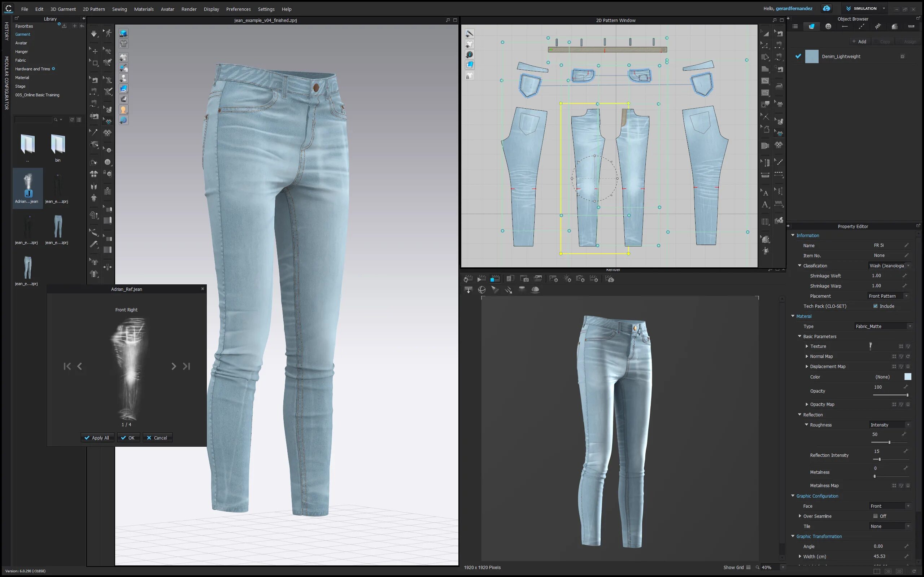Screen dimensions: 924x577
Task: Click the dome light icon in Render window
Action: (535, 290)
